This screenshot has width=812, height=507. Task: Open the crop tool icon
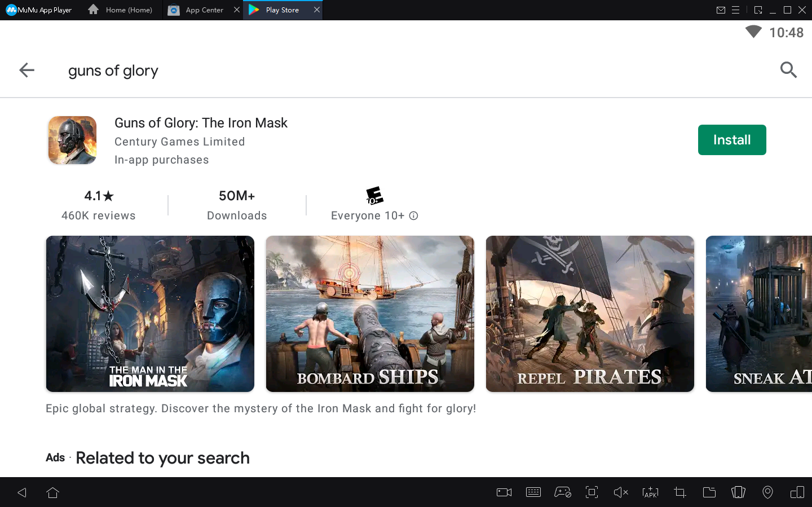click(x=679, y=492)
